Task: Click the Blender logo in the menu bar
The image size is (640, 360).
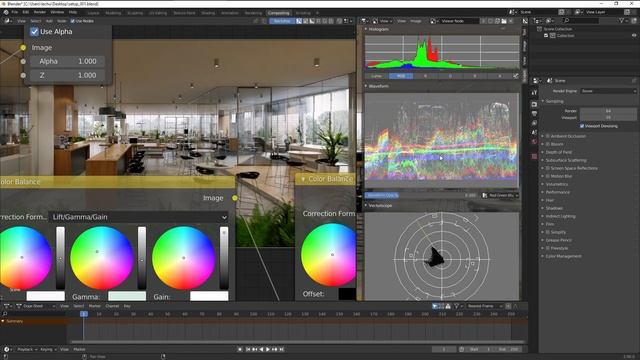Action: [x=6, y=12]
